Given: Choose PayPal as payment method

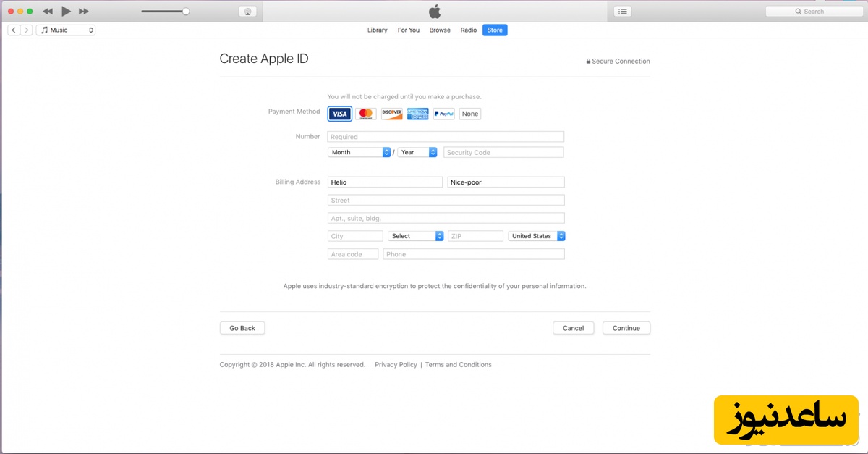Looking at the screenshot, I should click(x=443, y=114).
